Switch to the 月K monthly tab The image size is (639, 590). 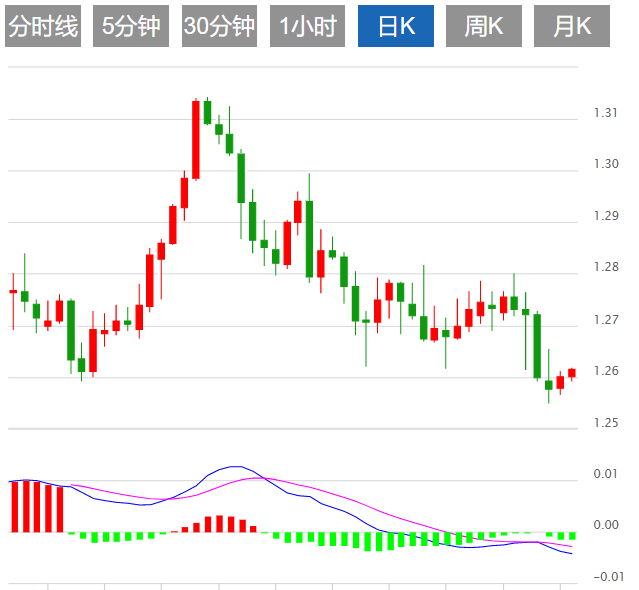[572, 26]
